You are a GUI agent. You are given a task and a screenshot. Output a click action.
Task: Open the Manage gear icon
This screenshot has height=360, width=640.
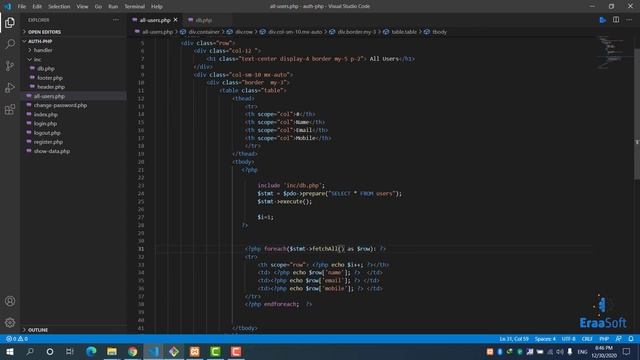pyautogui.click(x=10, y=323)
